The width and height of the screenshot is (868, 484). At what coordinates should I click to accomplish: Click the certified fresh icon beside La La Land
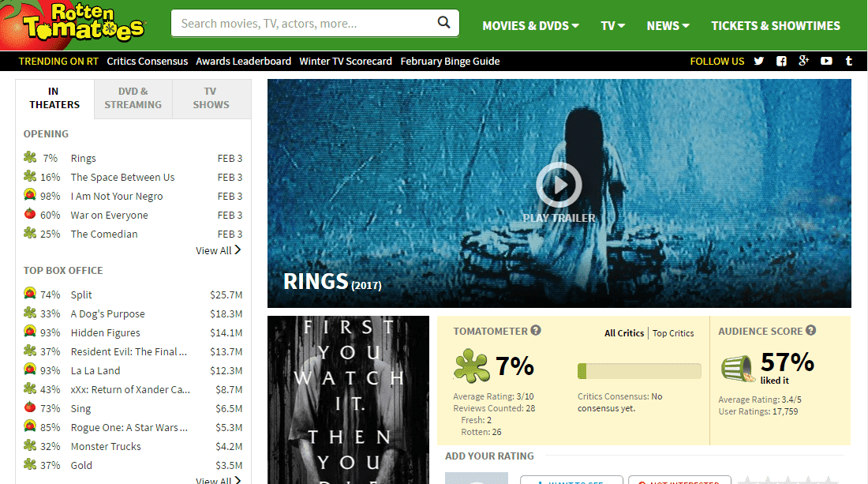pos(30,370)
